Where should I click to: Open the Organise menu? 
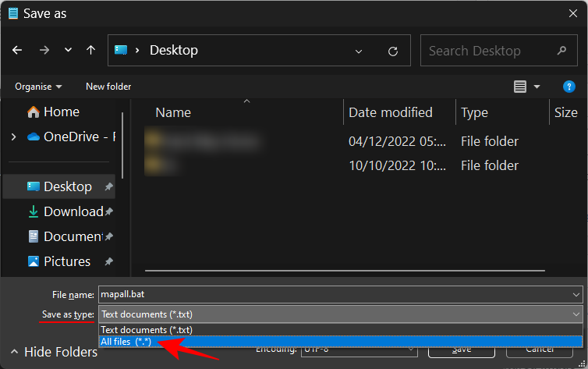tap(38, 87)
